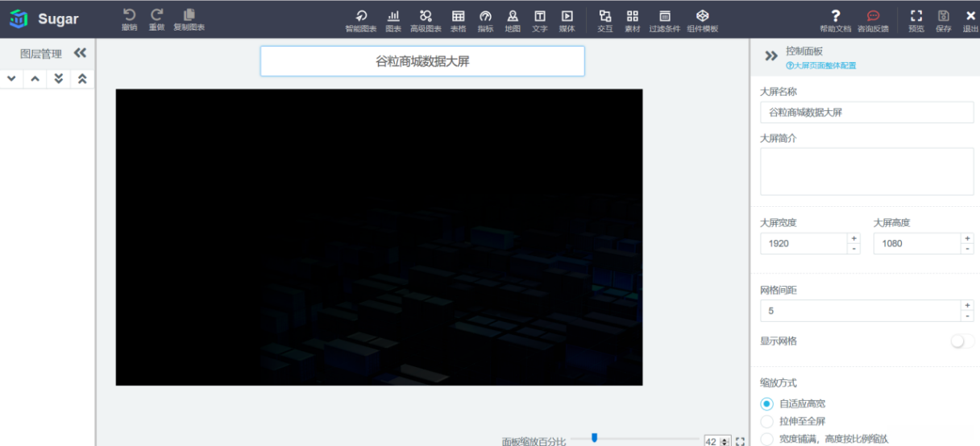Open the 地图 map components
Viewport: 980px width, 446px height.
tap(513, 21)
